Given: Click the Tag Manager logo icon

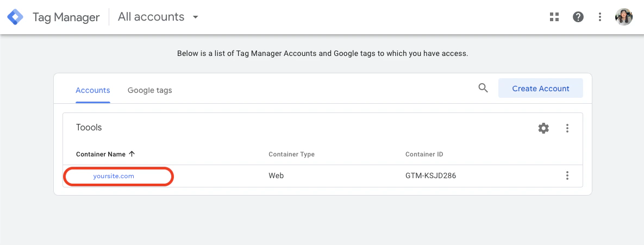Looking at the screenshot, I should (15, 17).
